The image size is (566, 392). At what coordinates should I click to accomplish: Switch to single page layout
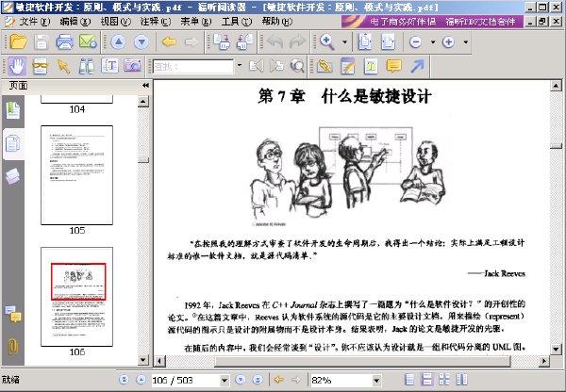pos(409,380)
